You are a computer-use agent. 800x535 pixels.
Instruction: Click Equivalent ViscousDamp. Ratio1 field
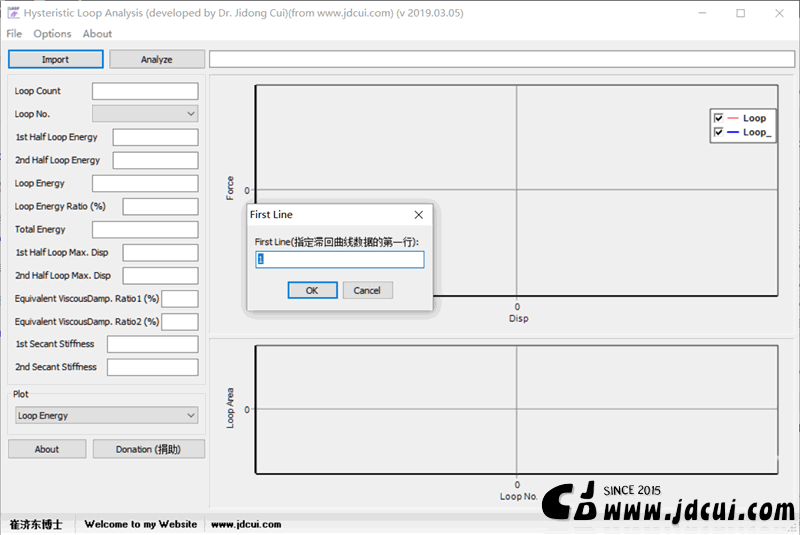tap(180, 299)
